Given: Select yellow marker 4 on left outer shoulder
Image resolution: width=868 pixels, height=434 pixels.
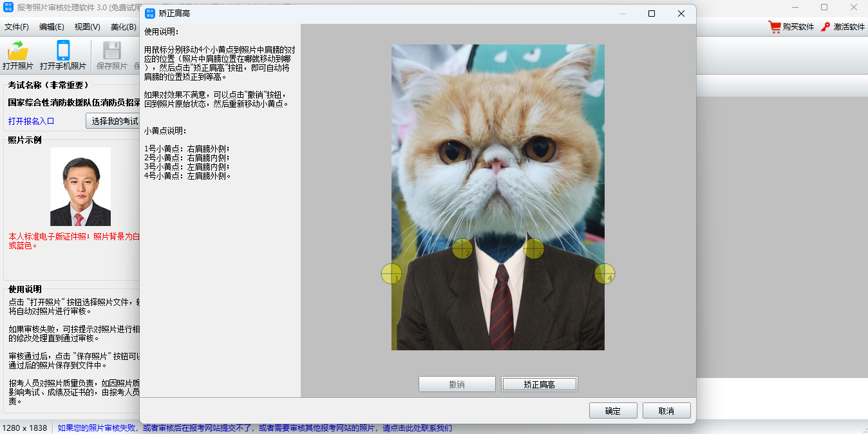Looking at the screenshot, I should pyautogui.click(x=605, y=274).
